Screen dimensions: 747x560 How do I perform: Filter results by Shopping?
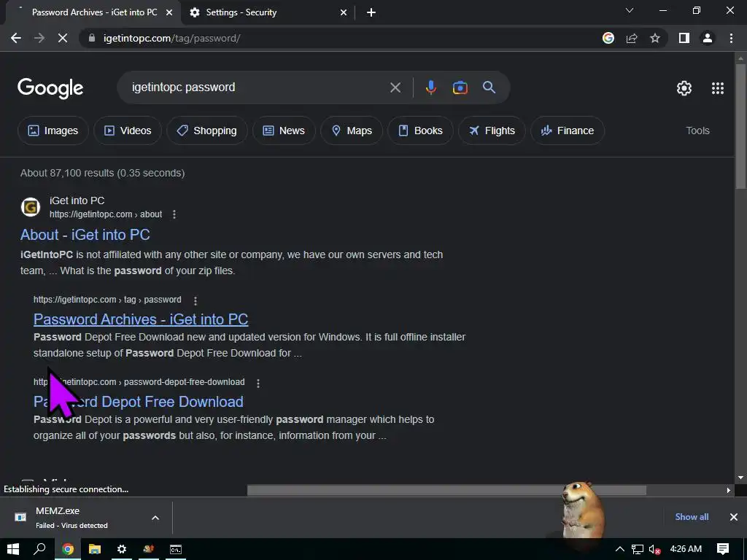click(206, 131)
